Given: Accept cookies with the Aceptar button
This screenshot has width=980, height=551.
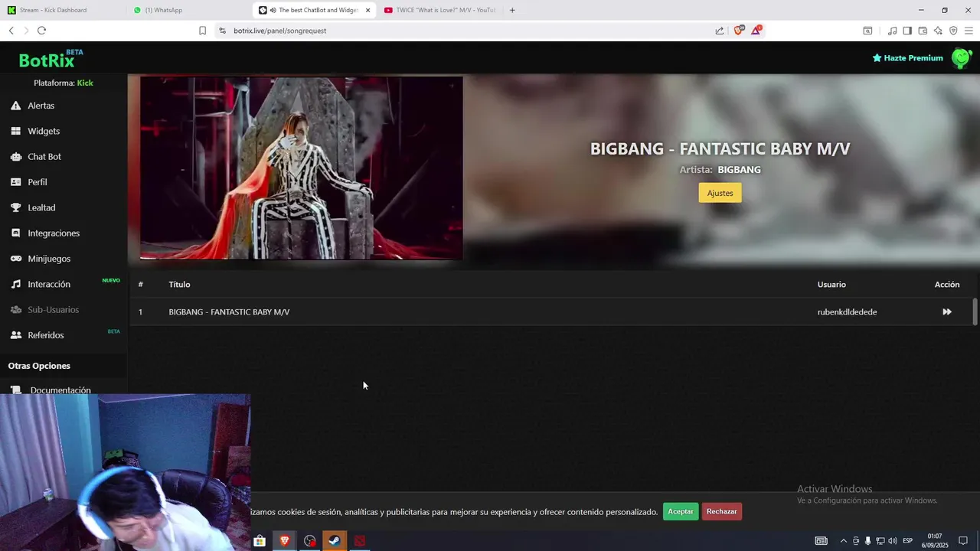Looking at the screenshot, I should tap(681, 511).
